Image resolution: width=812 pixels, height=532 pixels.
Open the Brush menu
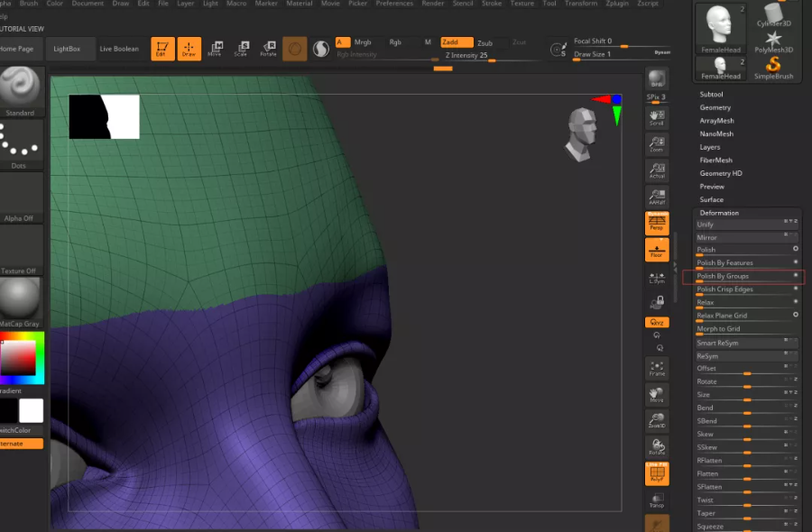pos(29,3)
